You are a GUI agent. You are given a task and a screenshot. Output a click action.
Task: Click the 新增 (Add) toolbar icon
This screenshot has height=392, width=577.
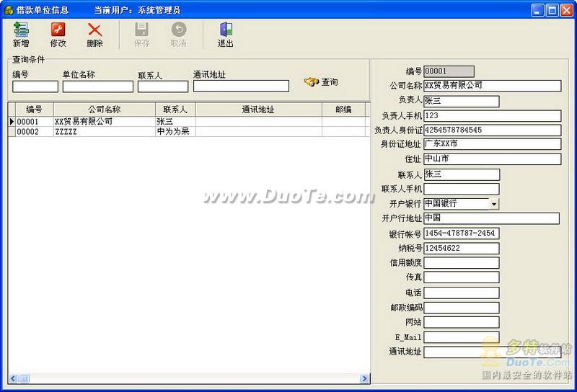21,30
